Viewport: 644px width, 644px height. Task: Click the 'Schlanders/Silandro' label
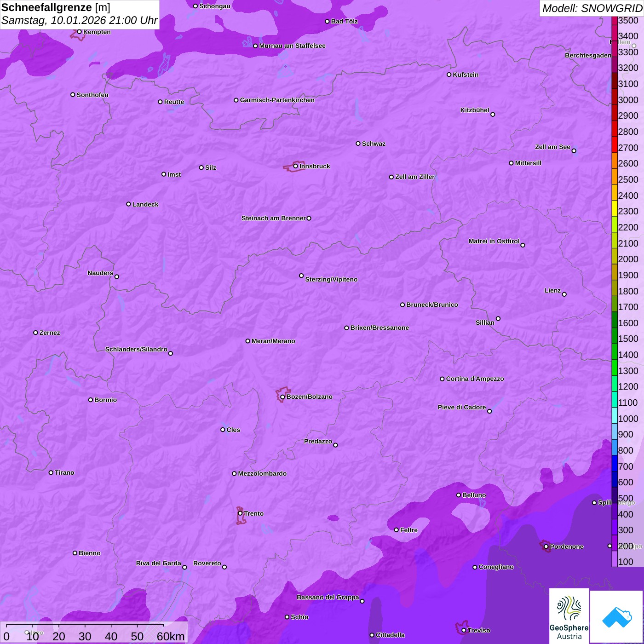pos(136,349)
